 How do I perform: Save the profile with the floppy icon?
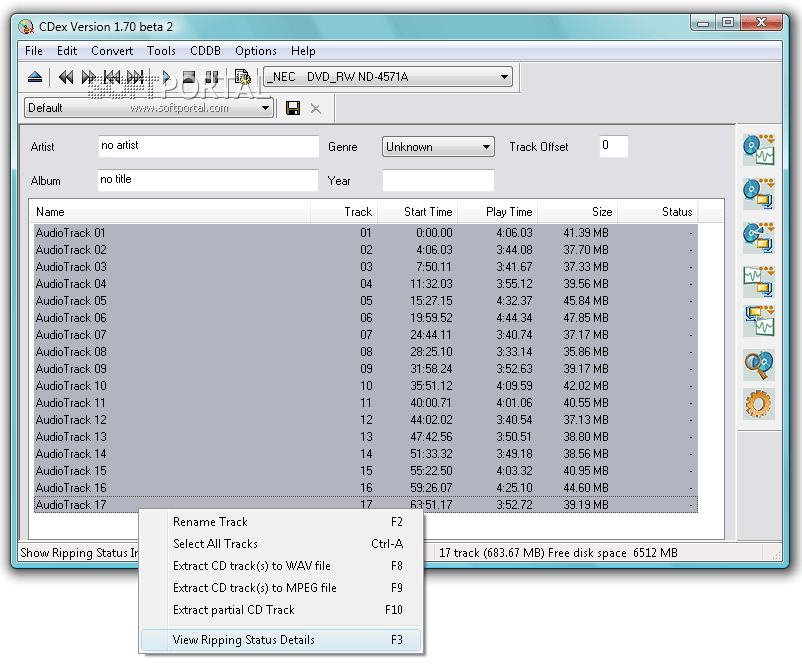[293, 108]
